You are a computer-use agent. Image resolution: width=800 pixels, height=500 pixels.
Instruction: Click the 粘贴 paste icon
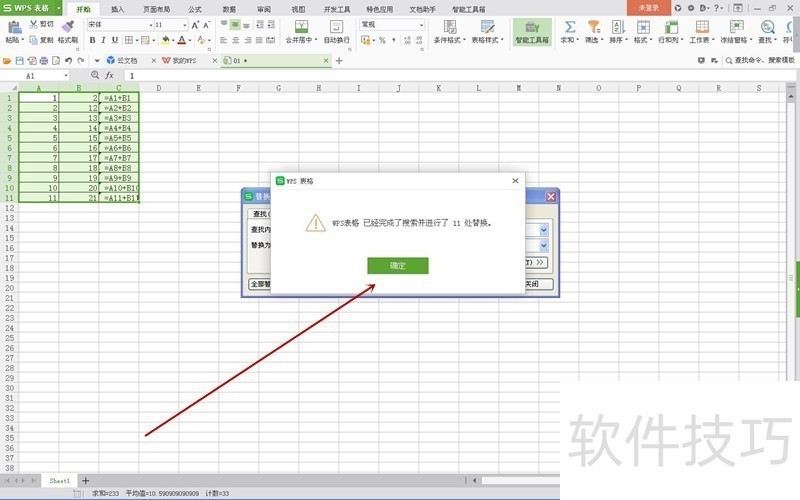[14, 28]
